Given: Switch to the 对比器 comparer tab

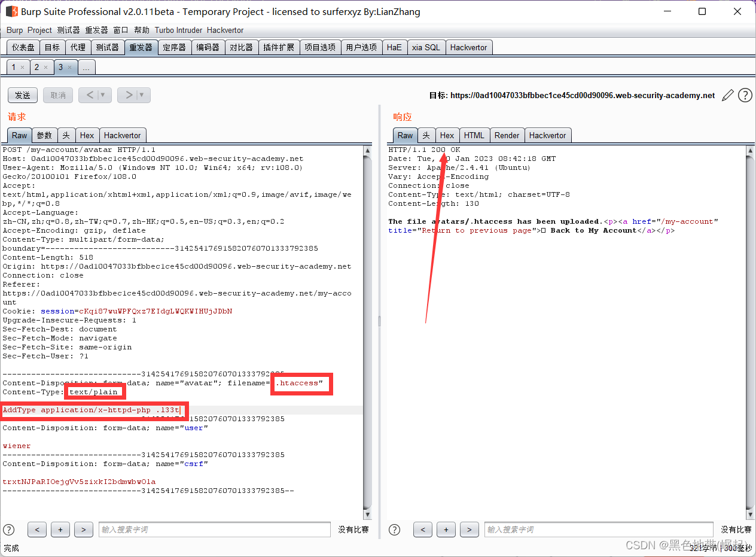Looking at the screenshot, I should [242, 47].
